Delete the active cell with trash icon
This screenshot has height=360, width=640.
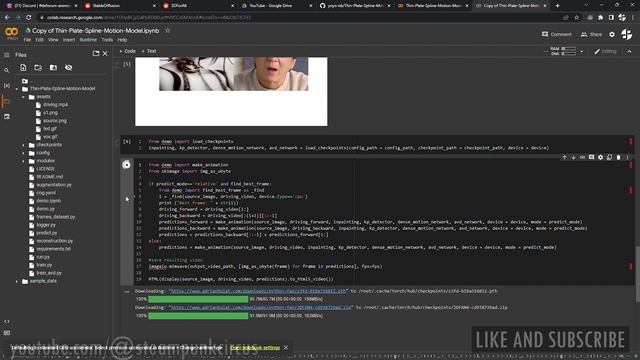(618, 158)
